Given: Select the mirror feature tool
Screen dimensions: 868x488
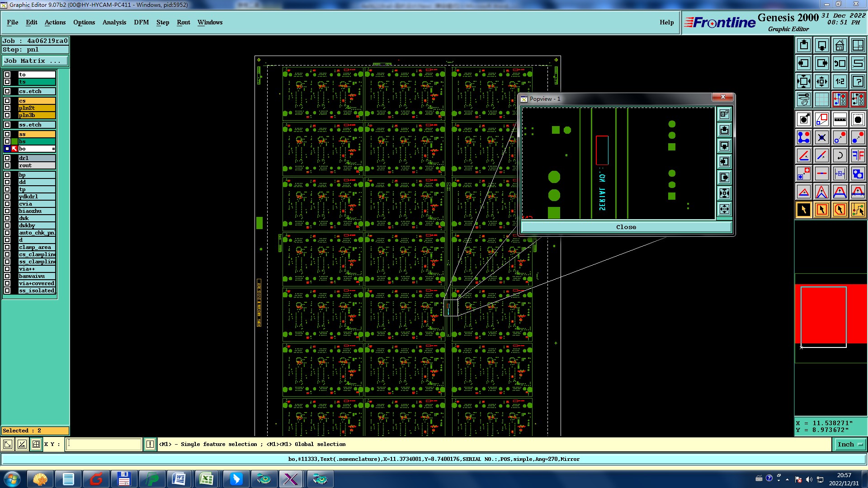Looking at the screenshot, I should point(858,155).
